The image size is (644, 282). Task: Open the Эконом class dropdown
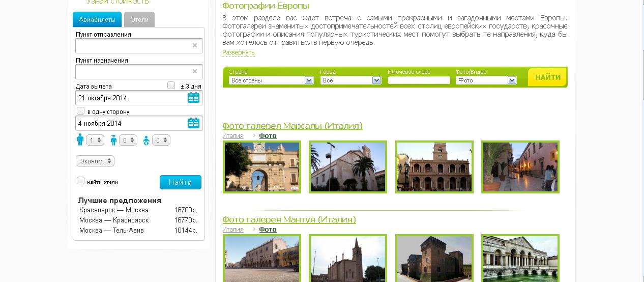pos(95,161)
